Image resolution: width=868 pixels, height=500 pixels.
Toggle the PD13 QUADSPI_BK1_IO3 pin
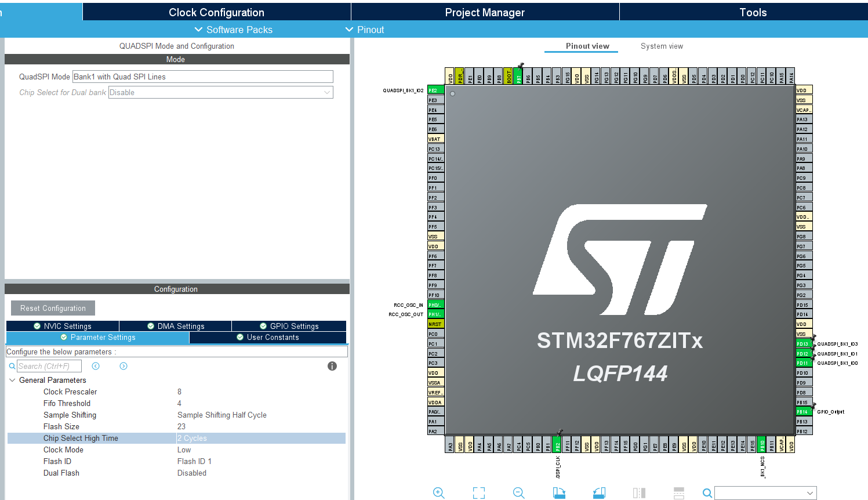(803, 343)
